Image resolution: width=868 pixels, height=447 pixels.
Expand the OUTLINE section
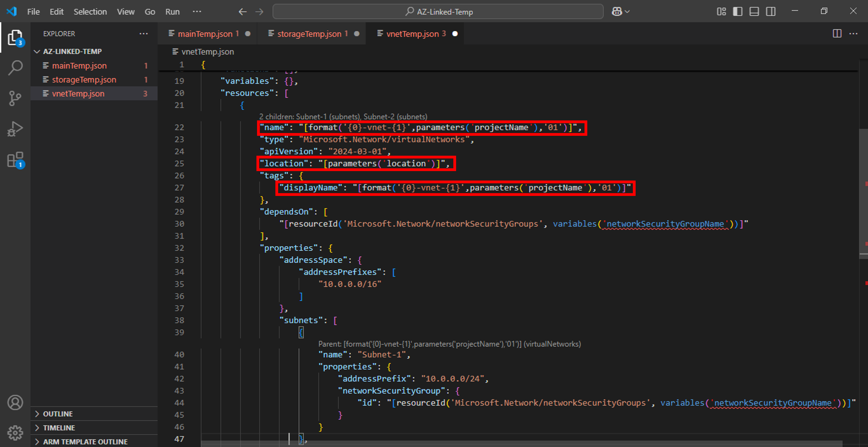coord(57,414)
